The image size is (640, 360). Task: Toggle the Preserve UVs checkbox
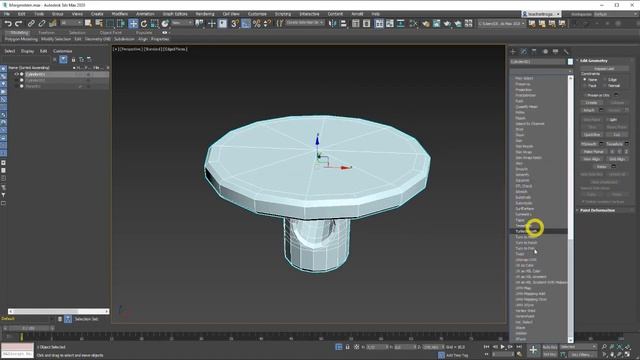585,95
